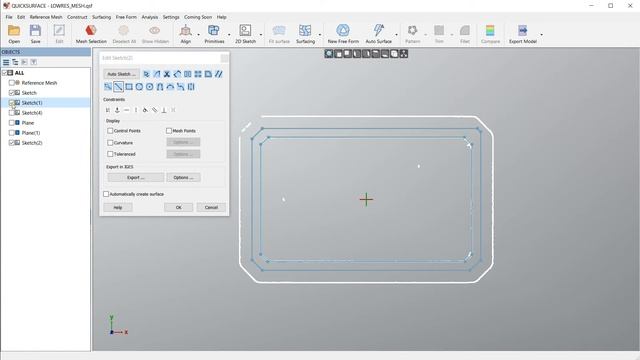Switch Objects panel to tree view
This screenshot has height=360, width=640.
(x=15, y=62)
